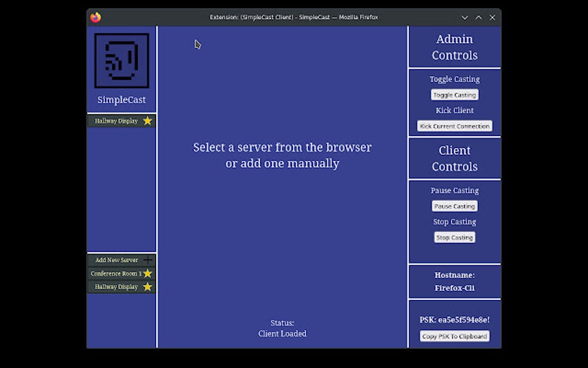Click the Firefox icon in the title bar
This screenshot has height=368, width=588.
96,17
